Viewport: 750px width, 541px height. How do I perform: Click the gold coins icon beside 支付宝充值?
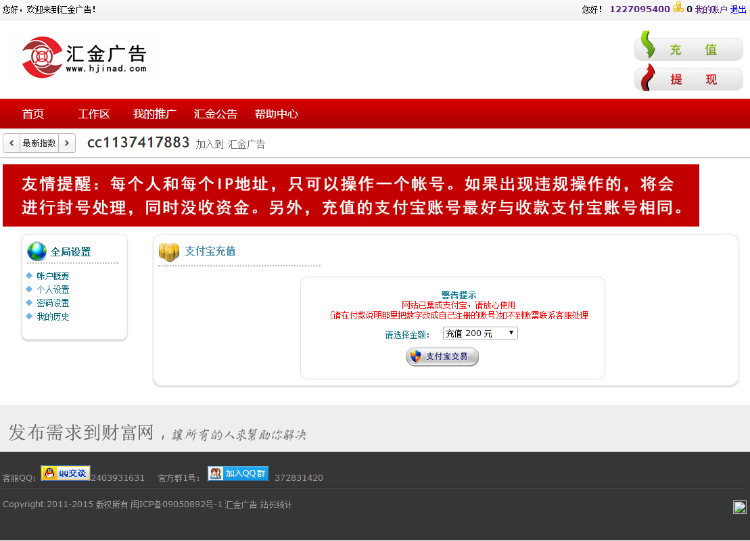169,252
